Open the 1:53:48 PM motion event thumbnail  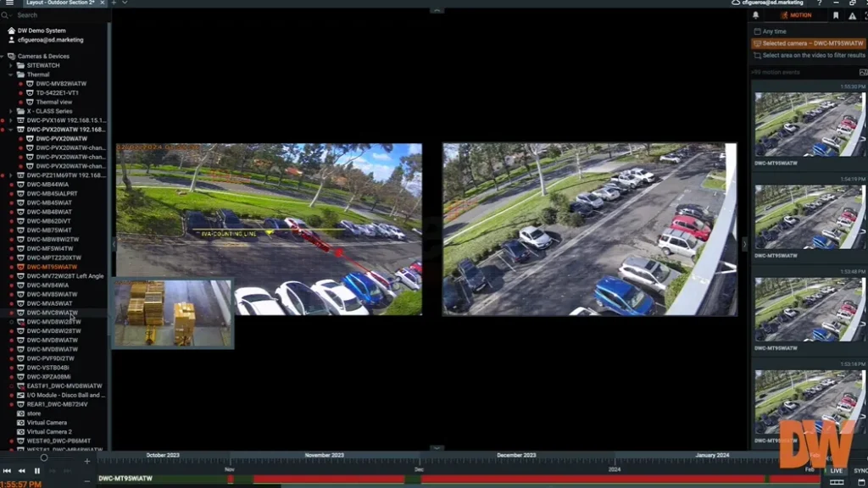[x=809, y=309]
